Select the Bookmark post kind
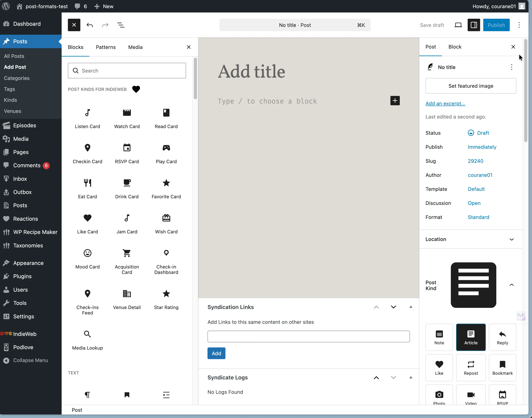 [x=502, y=368]
